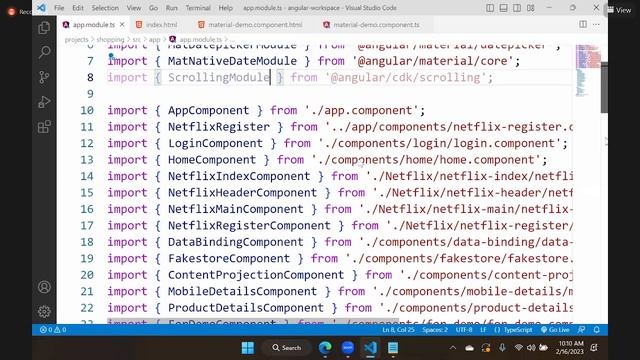640x360 pixels.
Task: Open the Notepad taskbar icon
Action: 393,348
